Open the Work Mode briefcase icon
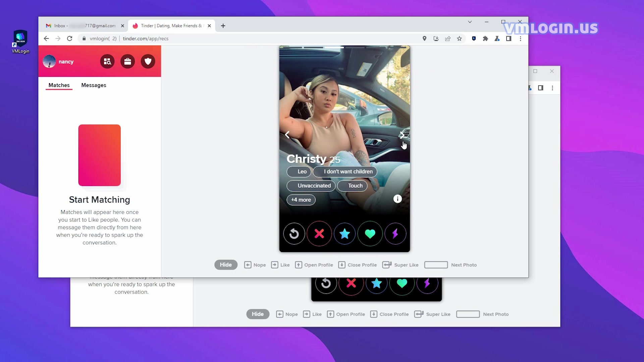The height and width of the screenshot is (362, 644). 127,62
